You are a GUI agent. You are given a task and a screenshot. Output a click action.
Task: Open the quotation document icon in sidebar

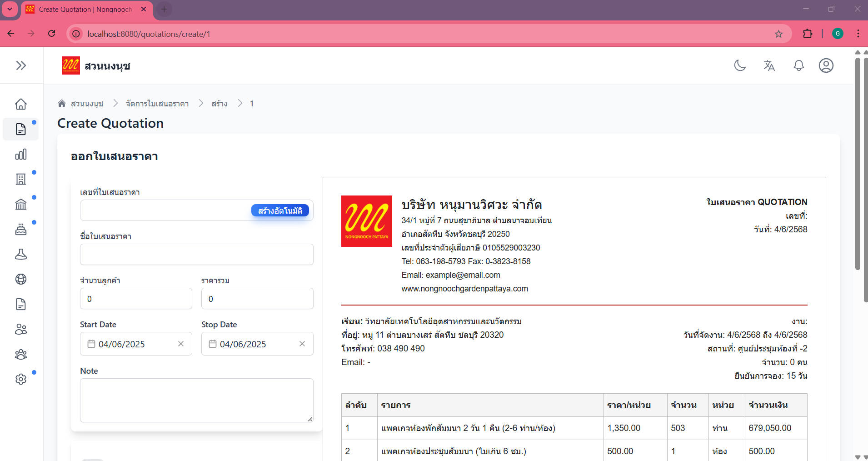pyautogui.click(x=21, y=129)
